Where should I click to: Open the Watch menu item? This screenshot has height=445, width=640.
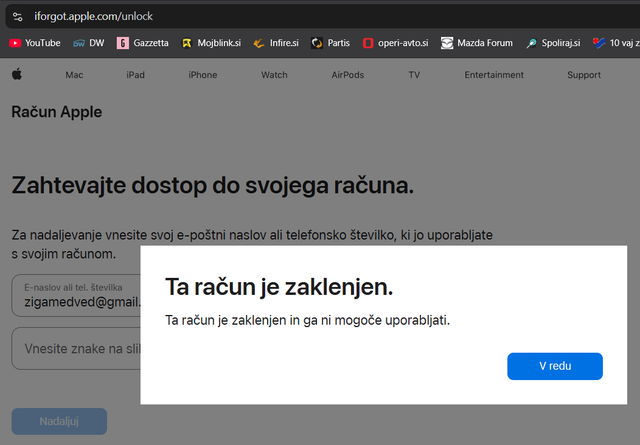tap(274, 75)
